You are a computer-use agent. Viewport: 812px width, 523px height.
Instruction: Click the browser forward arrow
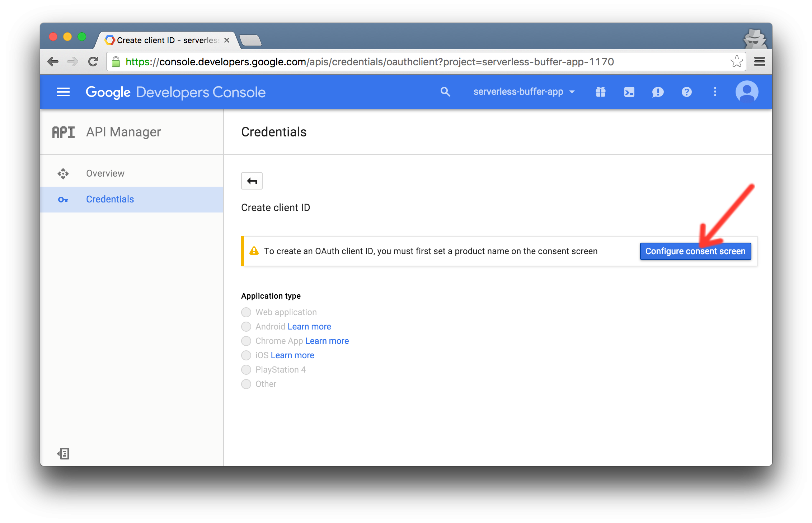point(73,62)
